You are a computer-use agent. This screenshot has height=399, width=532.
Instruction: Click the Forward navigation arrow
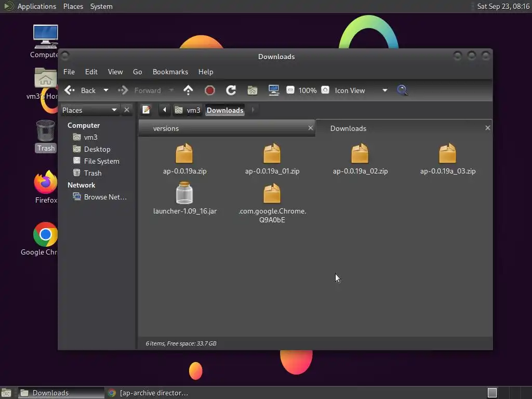pyautogui.click(x=139, y=90)
